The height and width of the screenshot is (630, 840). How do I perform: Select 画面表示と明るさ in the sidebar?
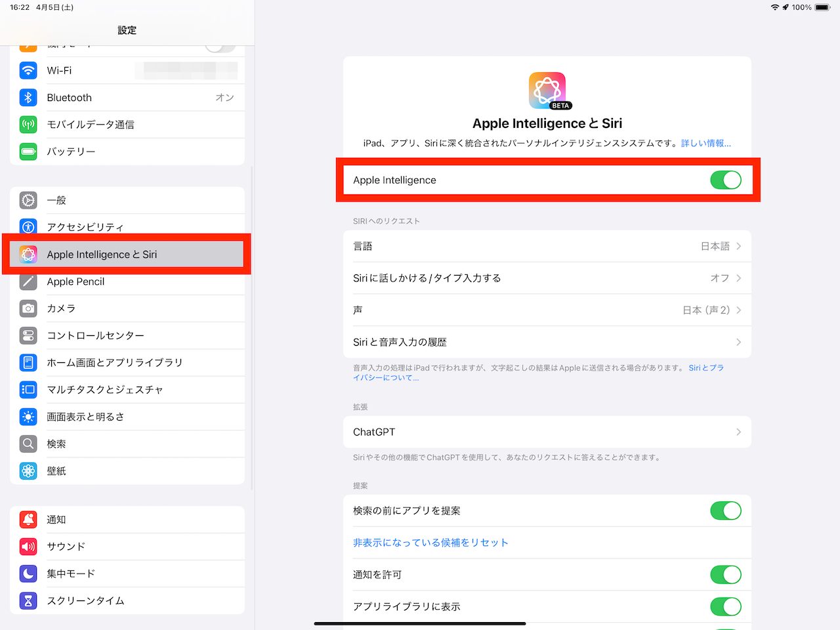pos(127,417)
